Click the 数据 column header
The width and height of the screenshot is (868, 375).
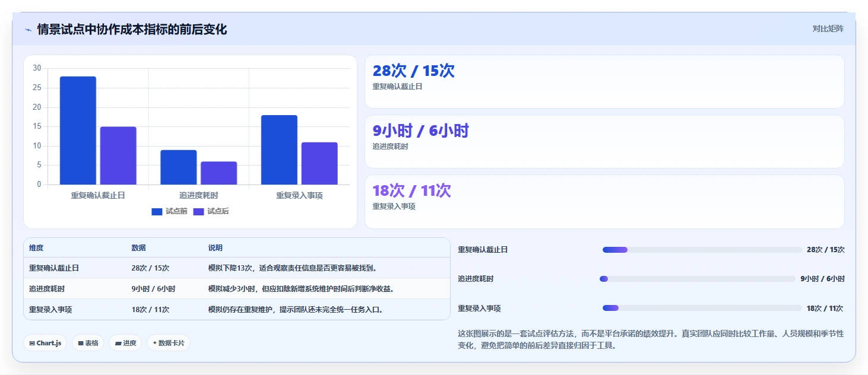point(139,248)
